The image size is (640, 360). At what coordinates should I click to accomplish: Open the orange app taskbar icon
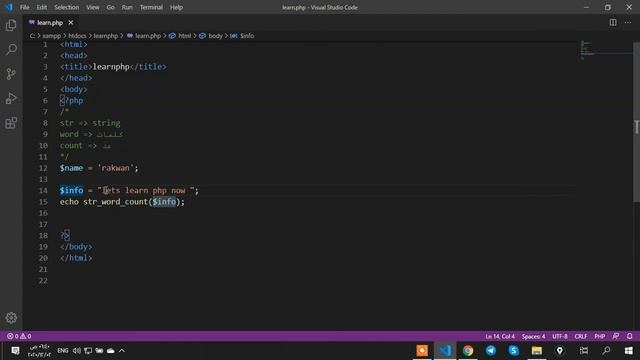pyautogui.click(x=422, y=351)
